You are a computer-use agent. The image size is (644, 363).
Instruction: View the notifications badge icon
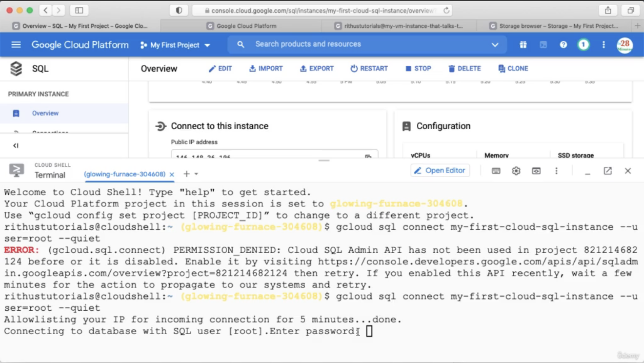click(583, 45)
